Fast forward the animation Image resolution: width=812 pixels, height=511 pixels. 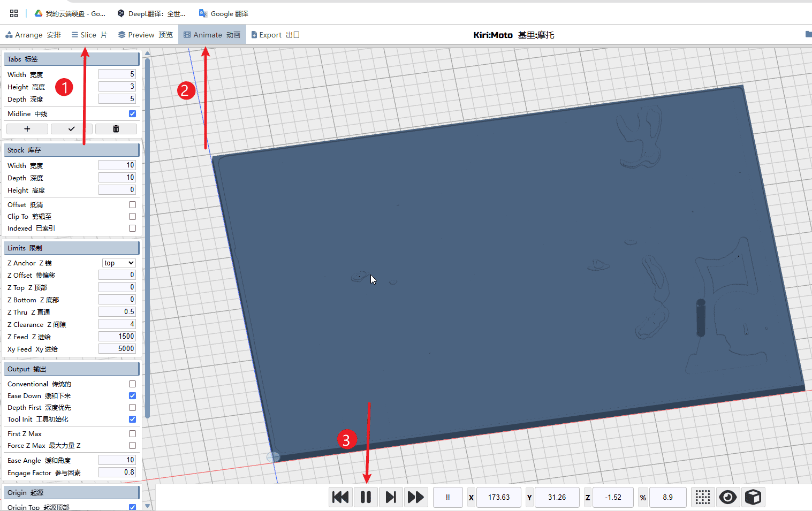pos(415,497)
